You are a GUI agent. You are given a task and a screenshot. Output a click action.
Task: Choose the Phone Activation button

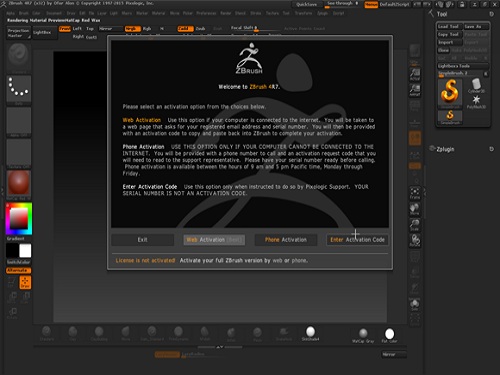[286, 240]
